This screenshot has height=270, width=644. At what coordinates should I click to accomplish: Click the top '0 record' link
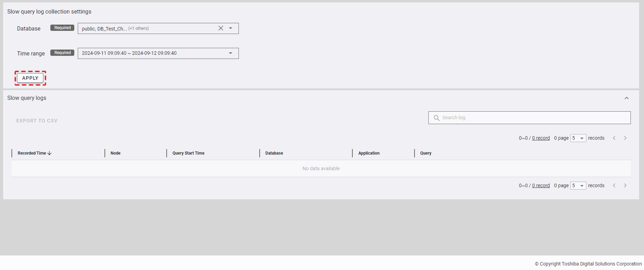(x=541, y=138)
